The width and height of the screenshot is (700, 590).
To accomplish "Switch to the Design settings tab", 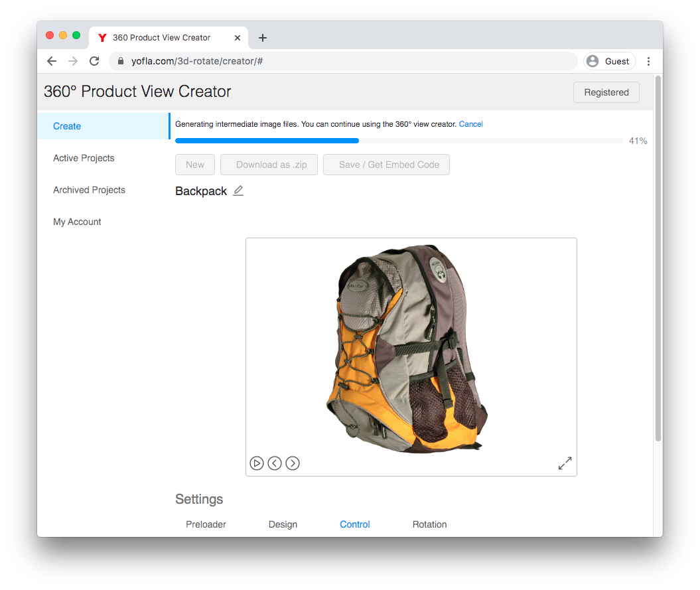I will 283,524.
